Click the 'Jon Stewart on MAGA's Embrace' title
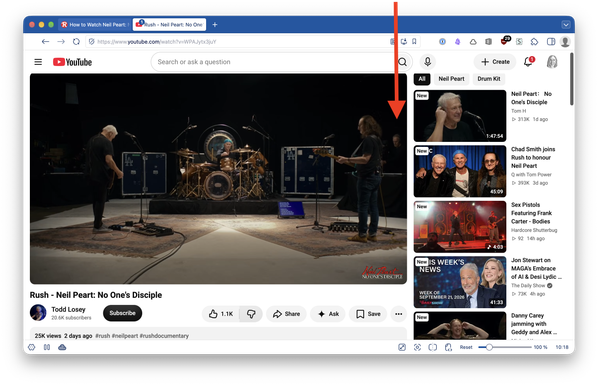The height and width of the screenshot is (385, 598). tap(536, 268)
